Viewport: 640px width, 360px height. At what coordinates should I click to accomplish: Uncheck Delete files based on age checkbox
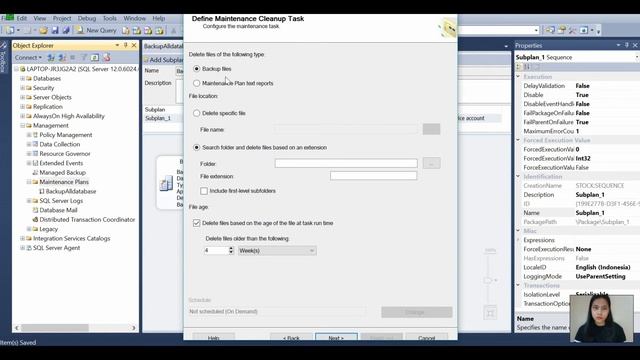point(197,223)
